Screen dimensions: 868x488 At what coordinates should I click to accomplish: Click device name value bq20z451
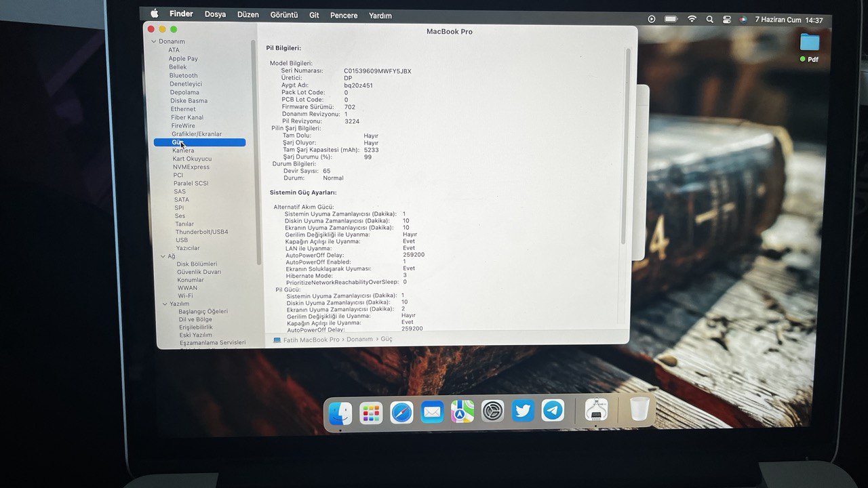pos(358,85)
